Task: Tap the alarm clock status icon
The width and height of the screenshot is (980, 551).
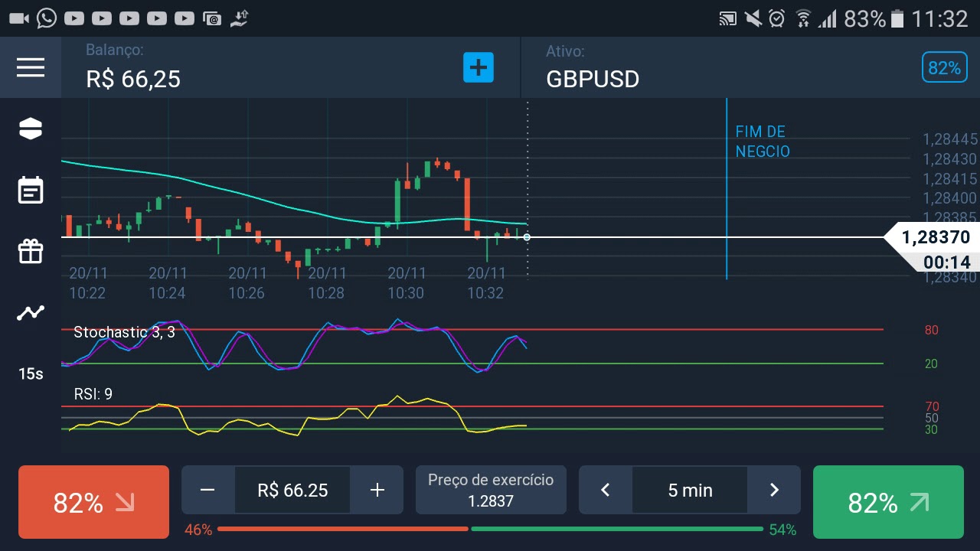Action: point(777,18)
